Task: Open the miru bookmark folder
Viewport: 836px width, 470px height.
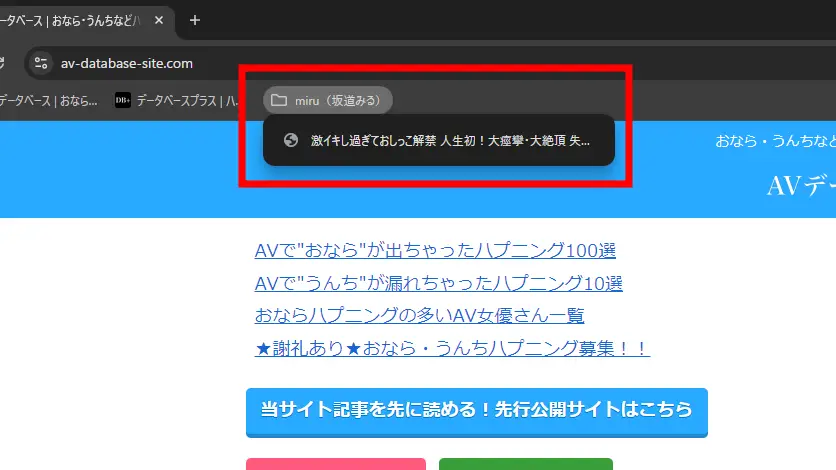Action: [327, 100]
